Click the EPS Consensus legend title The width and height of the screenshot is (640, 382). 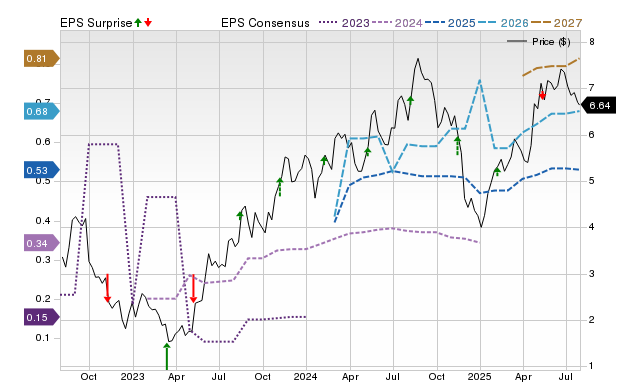(265, 23)
